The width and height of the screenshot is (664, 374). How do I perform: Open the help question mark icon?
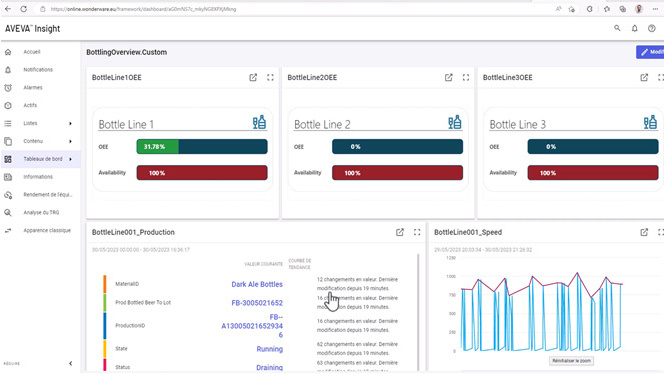(x=652, y=28)
